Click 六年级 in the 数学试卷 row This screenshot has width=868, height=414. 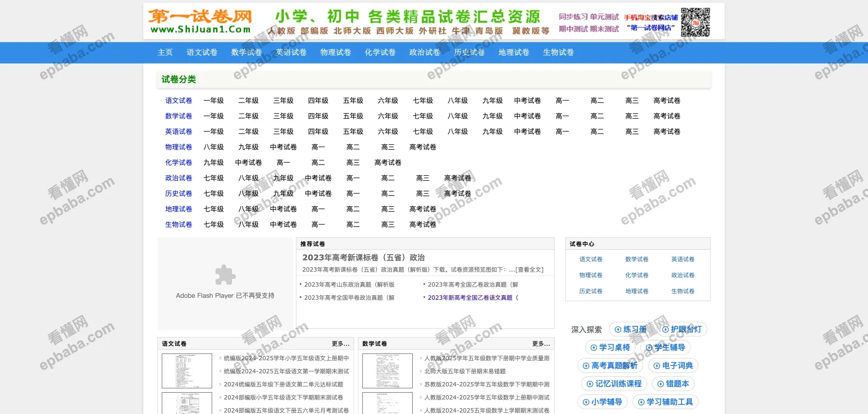(388, 116)
